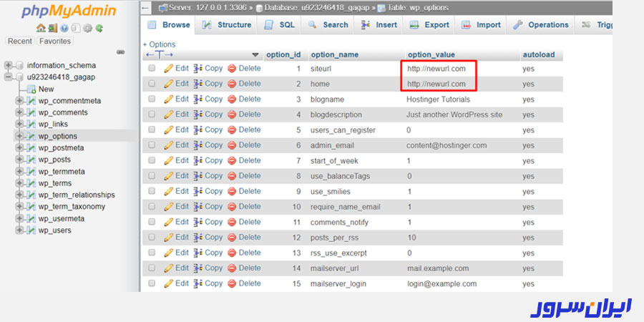Click the red Delete icon for the posts_per_rss row
The image size is (644, 322).
click(232, 238)
